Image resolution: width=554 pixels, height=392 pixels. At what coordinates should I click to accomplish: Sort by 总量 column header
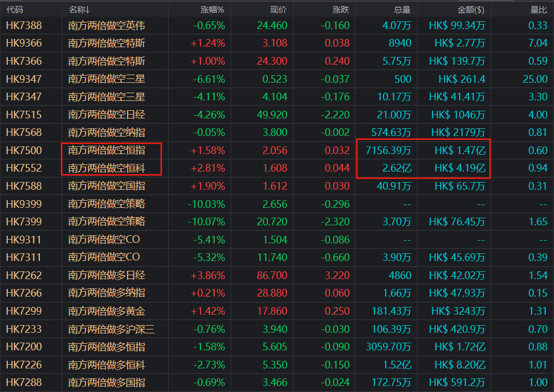(402, 9)
